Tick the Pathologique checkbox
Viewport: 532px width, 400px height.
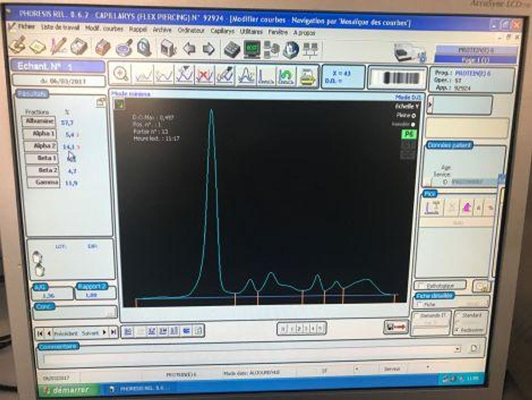click(x=418, y=285)
